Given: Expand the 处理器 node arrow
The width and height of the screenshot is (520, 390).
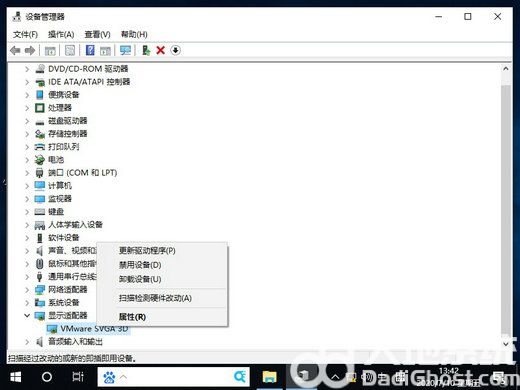Looking at the screenshot, I should (x=27, y=108).
